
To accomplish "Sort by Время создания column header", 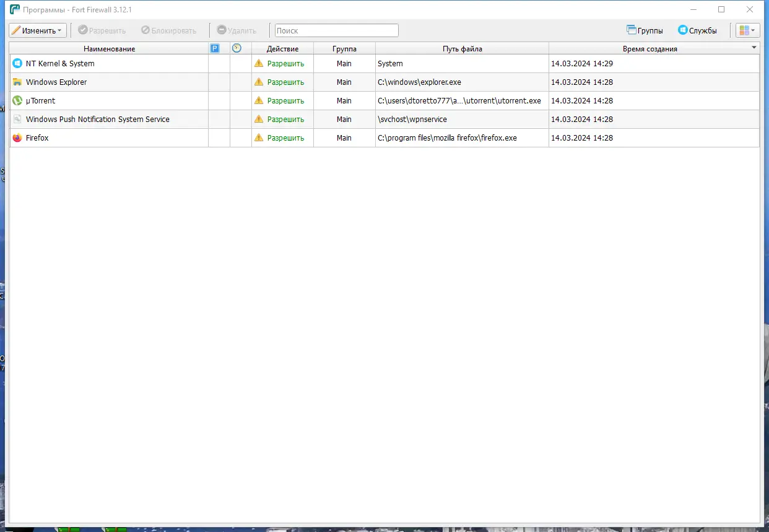I will [650, 48].
